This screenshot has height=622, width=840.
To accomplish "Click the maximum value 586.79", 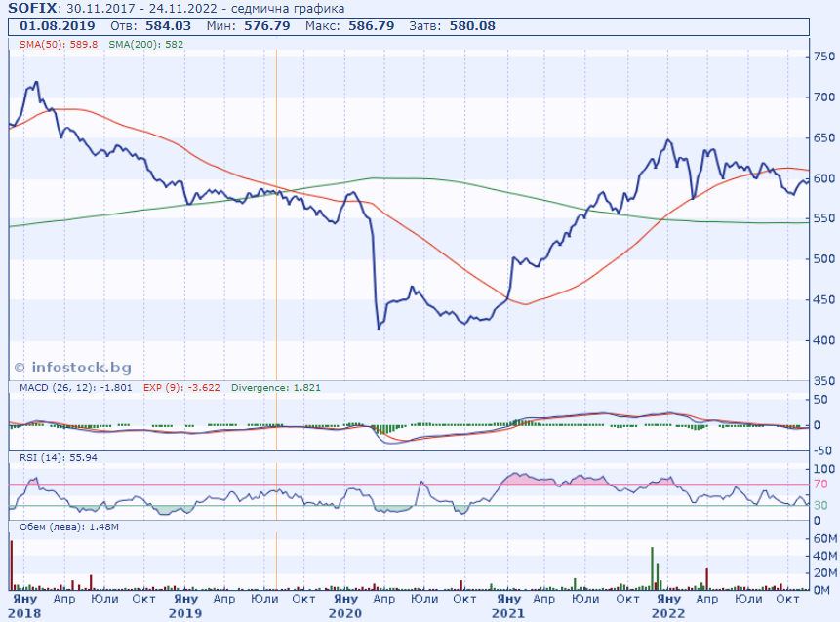I will coord(372,26).
